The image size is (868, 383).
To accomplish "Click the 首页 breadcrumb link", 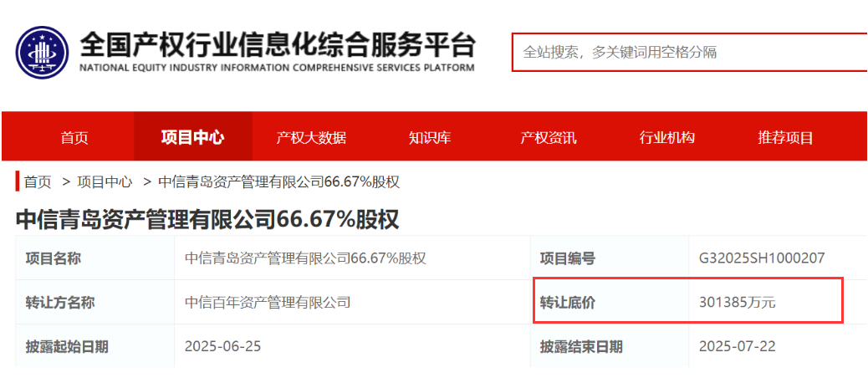I will (38, 181).
